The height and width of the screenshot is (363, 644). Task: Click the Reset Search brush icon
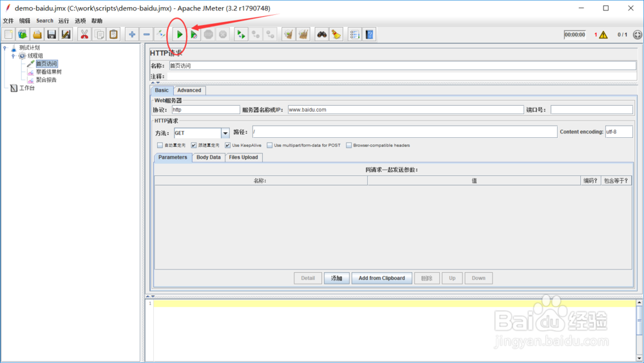[336, 35]
